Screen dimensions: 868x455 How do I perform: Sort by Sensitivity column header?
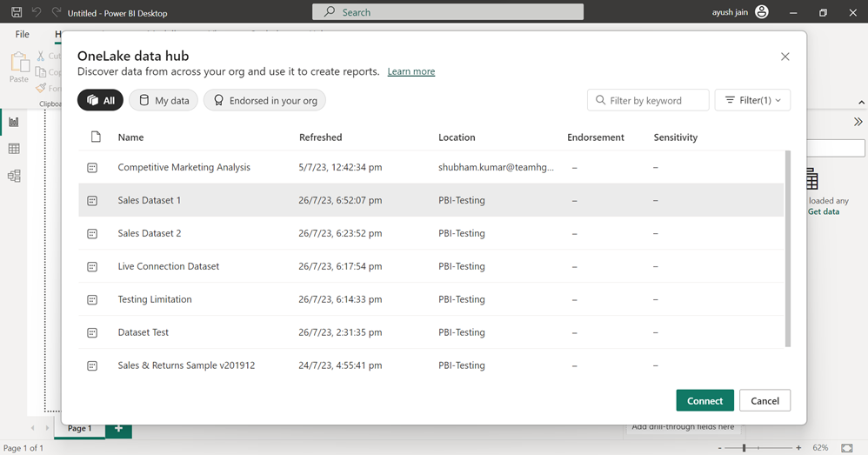coord(676,137)
